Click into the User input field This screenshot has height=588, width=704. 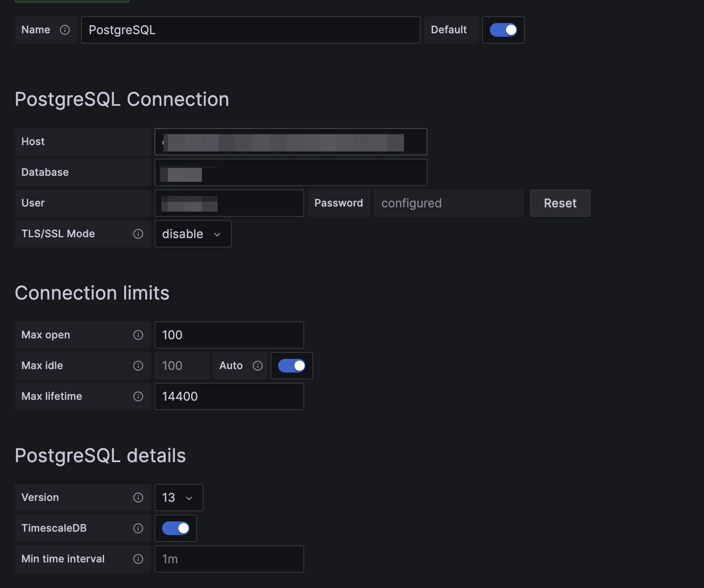(x=229, y=203)
